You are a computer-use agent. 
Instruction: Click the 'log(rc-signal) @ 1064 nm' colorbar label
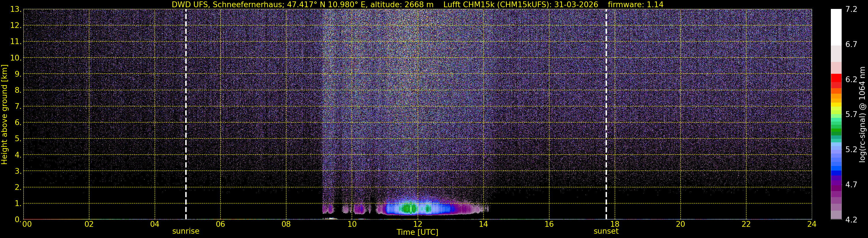pos(862,114)
